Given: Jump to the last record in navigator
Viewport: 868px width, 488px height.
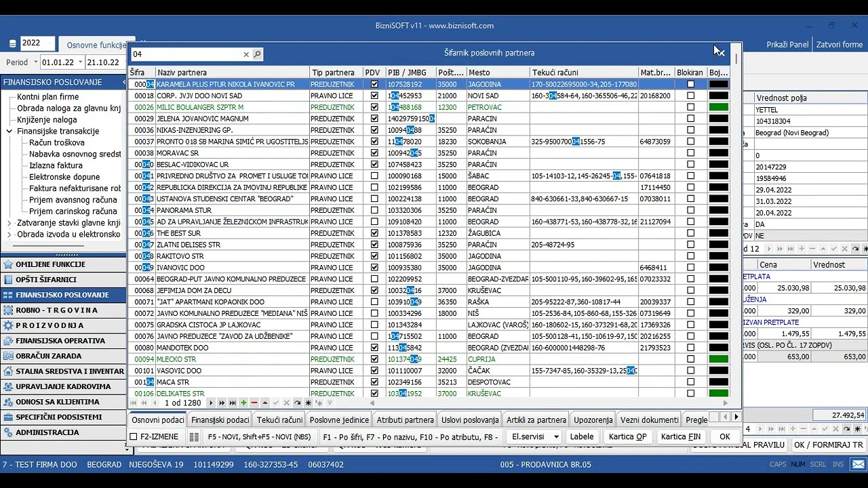Looking at the screenshot, I should pos(233,403).
